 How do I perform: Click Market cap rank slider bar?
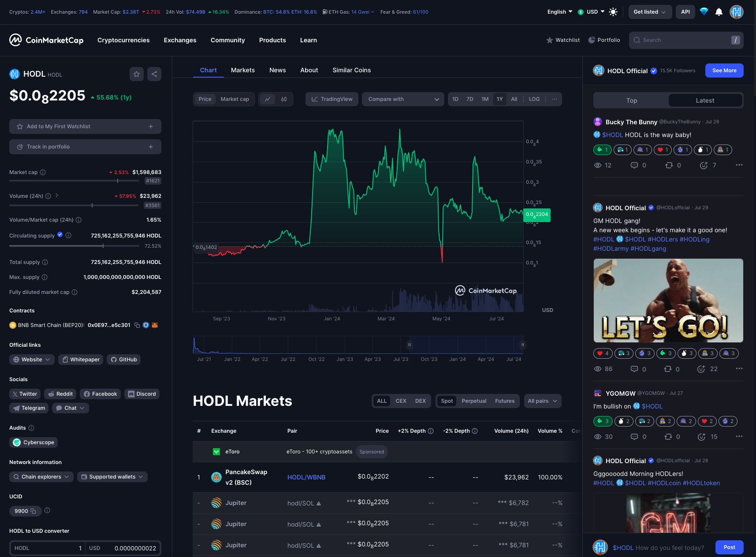tap(74, 181)
